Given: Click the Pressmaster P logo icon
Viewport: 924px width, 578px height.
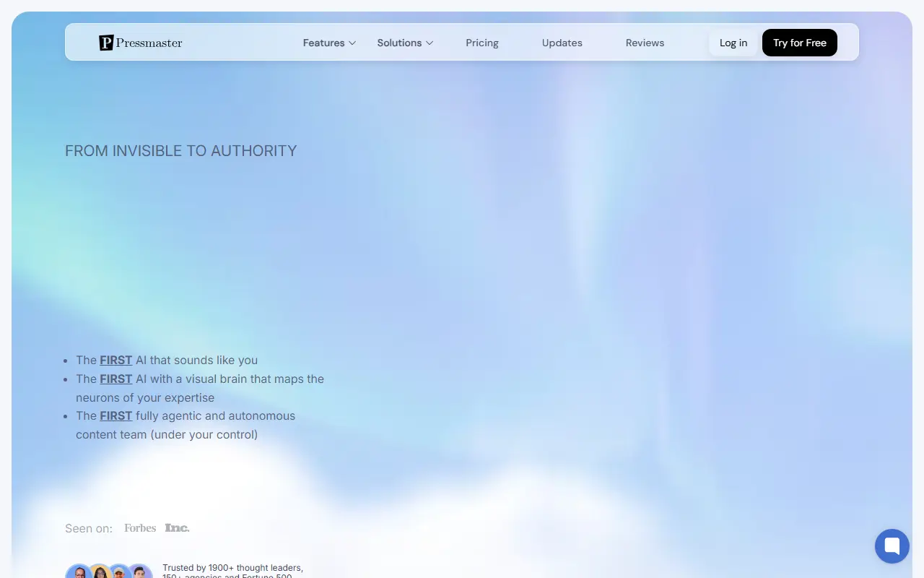Looking at the screenshot, I should click(106, 43).
